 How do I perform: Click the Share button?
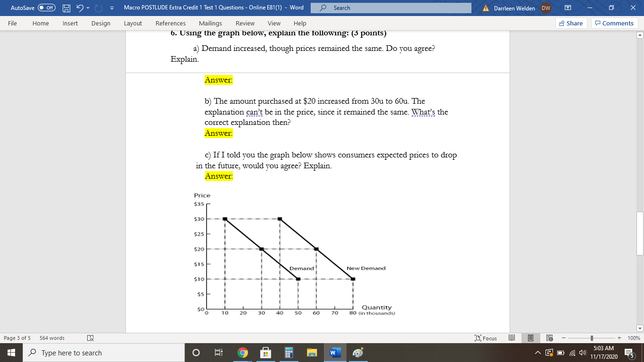[570, 23]
